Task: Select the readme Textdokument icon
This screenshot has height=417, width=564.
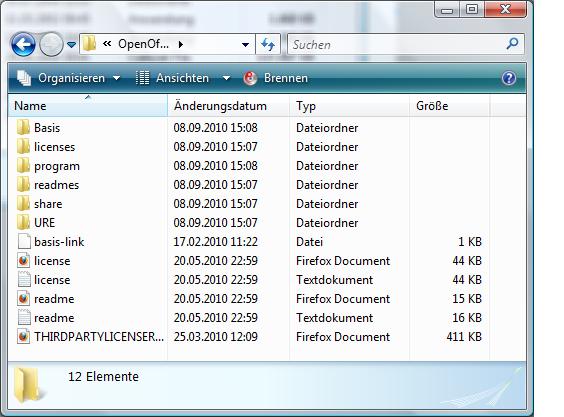Action: [x=24, y=318]
